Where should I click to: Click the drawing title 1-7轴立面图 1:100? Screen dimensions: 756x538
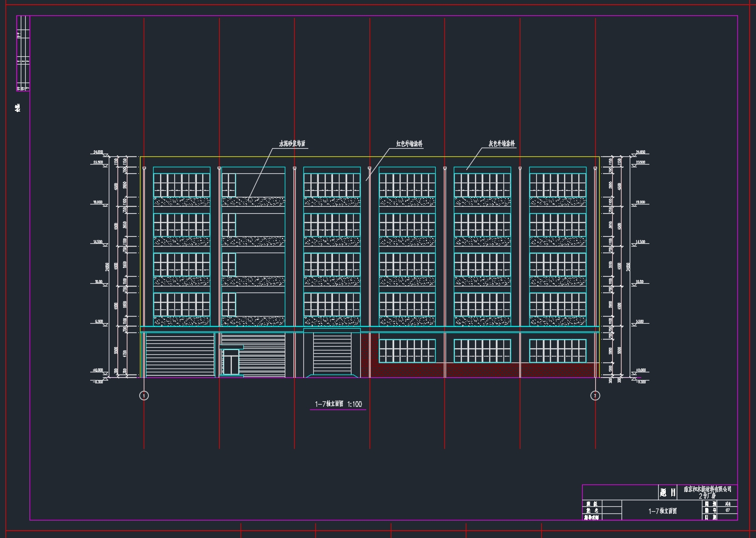coord(338,405)
